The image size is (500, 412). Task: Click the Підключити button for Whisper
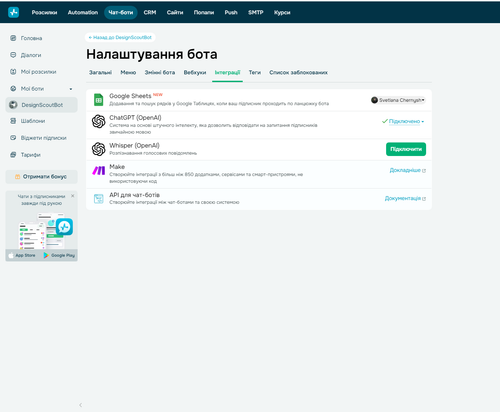[x=406, y=149]
